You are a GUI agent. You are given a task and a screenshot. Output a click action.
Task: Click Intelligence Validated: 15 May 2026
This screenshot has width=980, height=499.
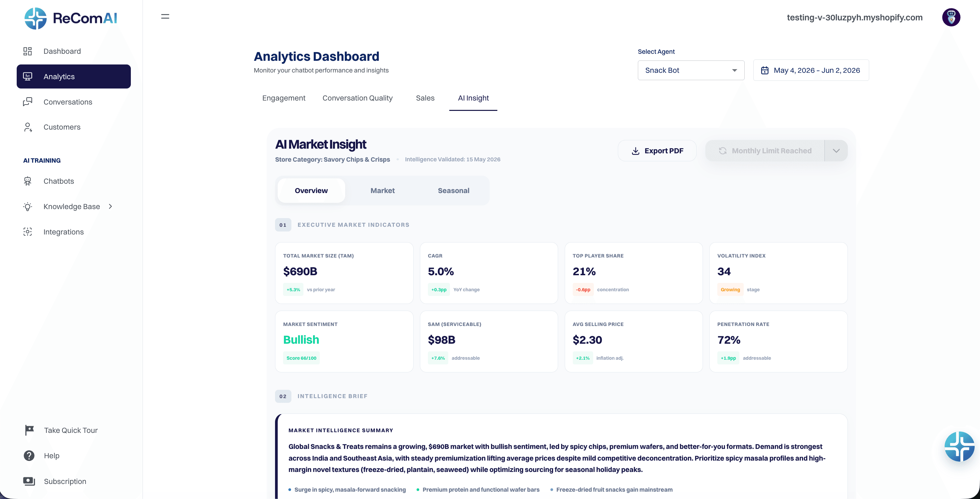[452, 159]
